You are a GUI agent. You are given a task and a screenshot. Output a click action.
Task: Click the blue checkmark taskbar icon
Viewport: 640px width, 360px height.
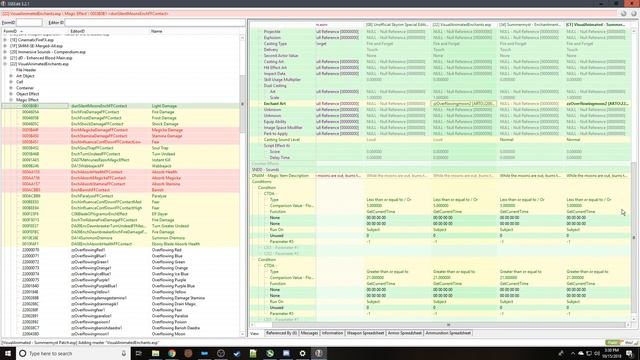(237, 353)
